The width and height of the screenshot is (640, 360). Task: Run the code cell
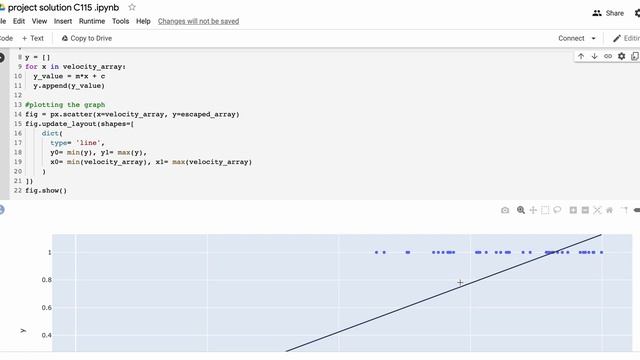2,58
